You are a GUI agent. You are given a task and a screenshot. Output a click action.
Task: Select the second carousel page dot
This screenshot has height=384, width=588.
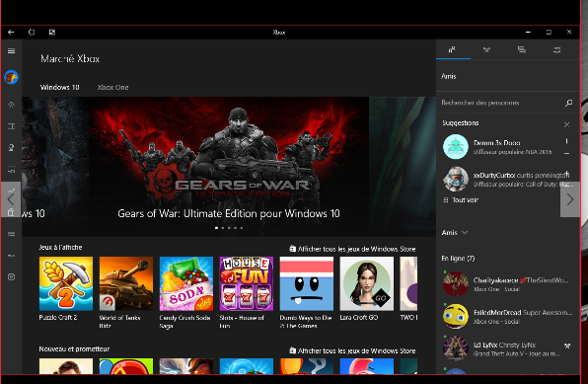click(223, 228)
